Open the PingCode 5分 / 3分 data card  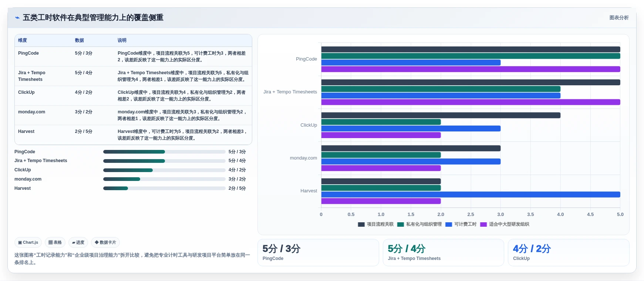pos(318,253)
